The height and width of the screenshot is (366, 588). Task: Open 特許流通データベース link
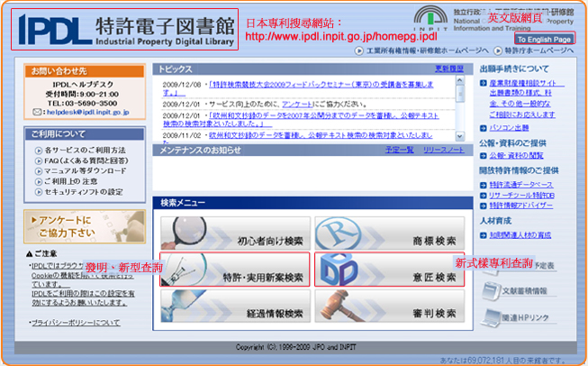click(520, 185)
